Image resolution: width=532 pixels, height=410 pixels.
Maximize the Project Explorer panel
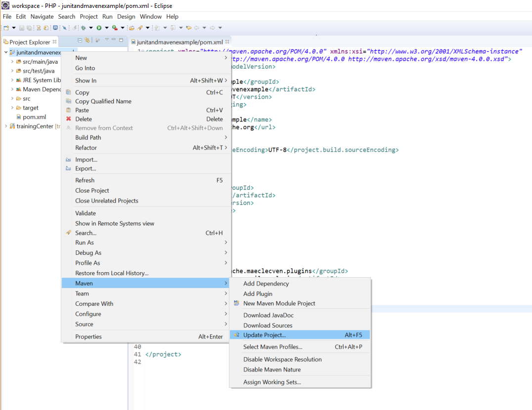click(121, 40)
